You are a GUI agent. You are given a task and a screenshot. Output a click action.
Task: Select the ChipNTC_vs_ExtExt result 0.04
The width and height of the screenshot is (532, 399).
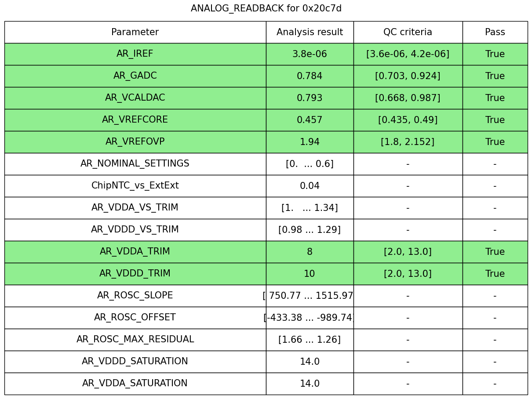point(310,186)
